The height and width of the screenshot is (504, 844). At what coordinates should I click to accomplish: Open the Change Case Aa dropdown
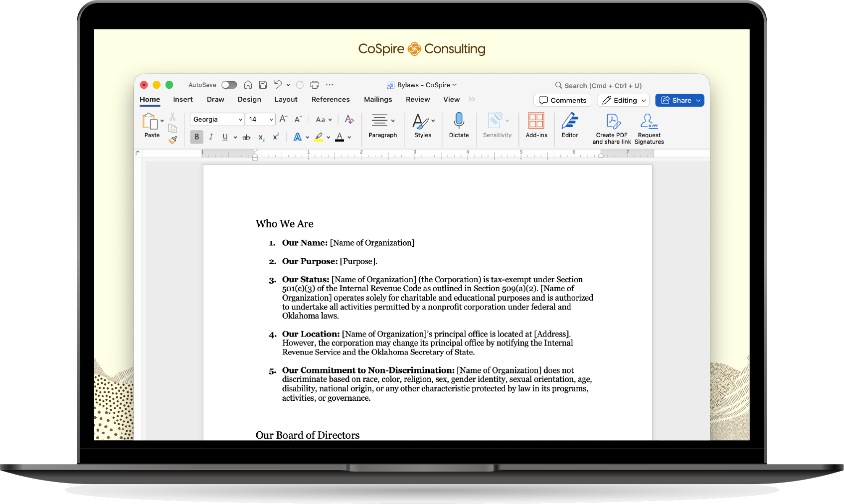tap(324, 120)
